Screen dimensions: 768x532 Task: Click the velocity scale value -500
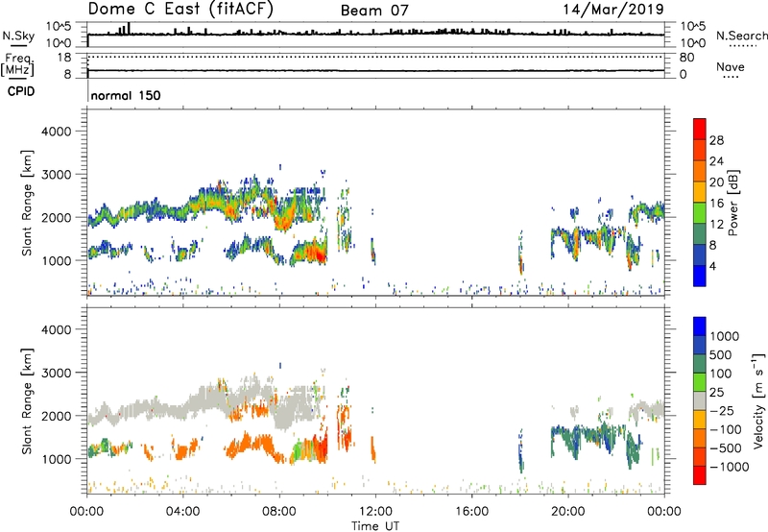726,448
